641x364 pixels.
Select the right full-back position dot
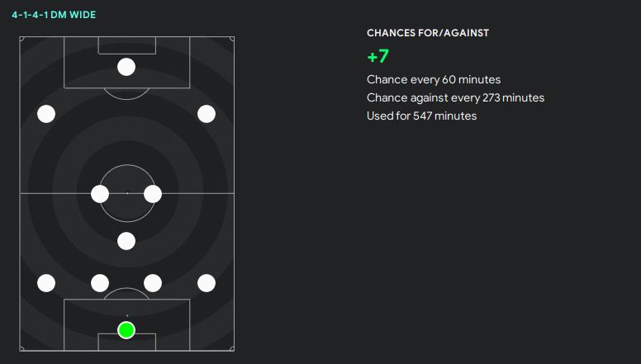[x=207, y=283]
